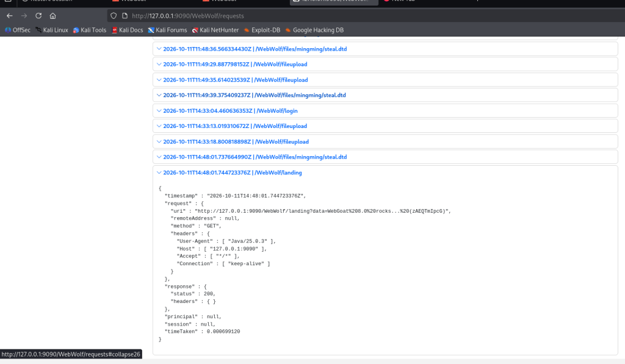Click the "status" : 200 line
This screenshot has width=625, height=364.
pyautogui.click(x=193, y=294)
